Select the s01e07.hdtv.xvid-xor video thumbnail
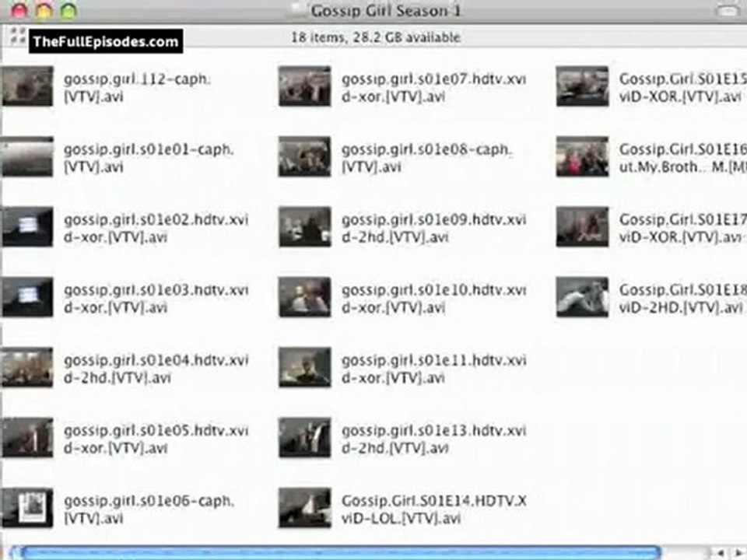The image size is (747, 560). 305,86
